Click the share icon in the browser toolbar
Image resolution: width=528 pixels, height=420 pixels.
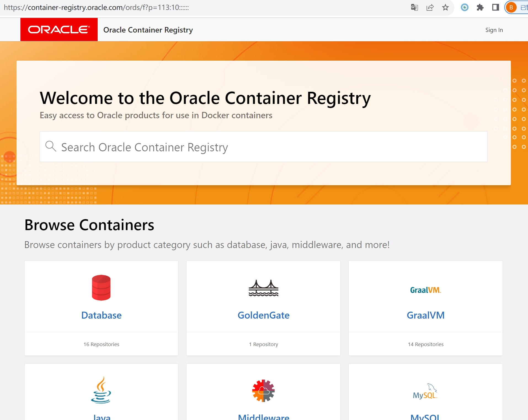tap(430, 7)
